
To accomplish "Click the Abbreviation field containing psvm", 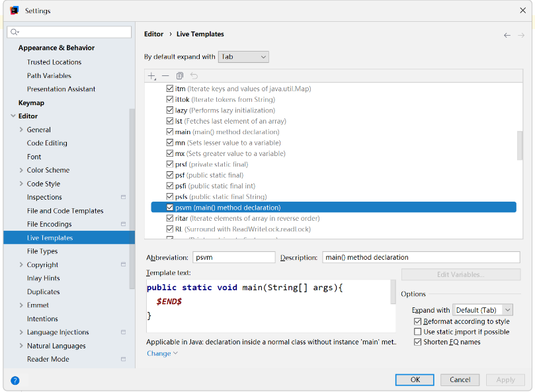I will (233, 257).
